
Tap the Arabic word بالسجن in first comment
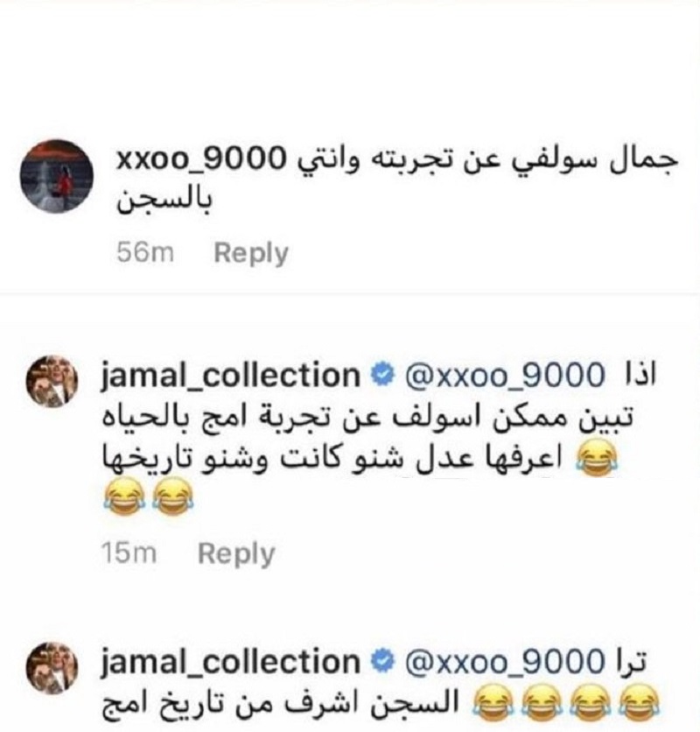[x=164, y=201]
